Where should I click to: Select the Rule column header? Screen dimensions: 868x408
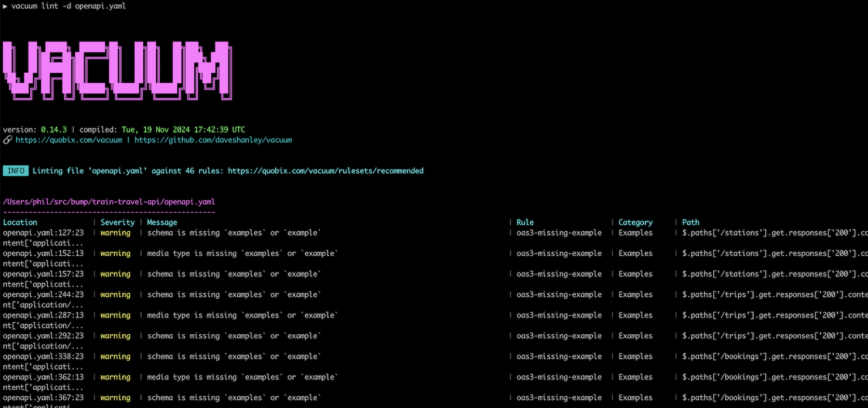point(525,223)
